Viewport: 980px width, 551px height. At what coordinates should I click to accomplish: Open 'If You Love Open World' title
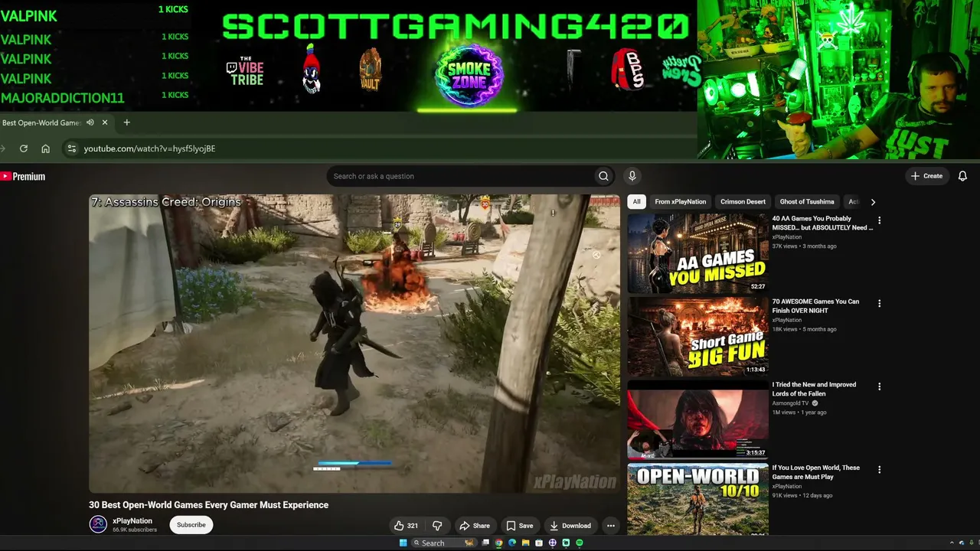pyautogui.click(x=815, y=472)
